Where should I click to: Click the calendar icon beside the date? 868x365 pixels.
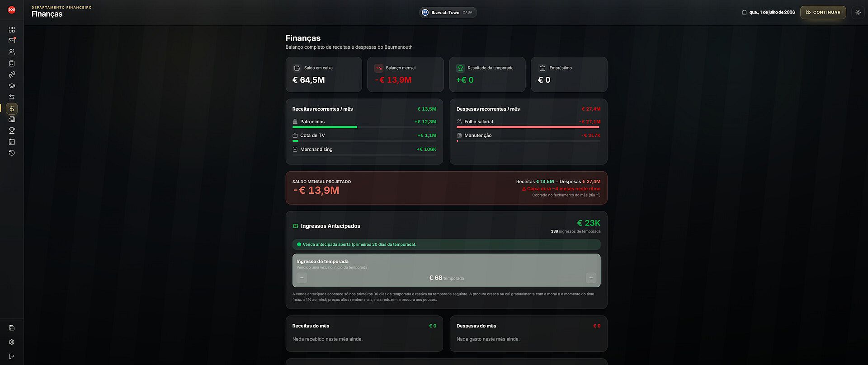(744, 13)
